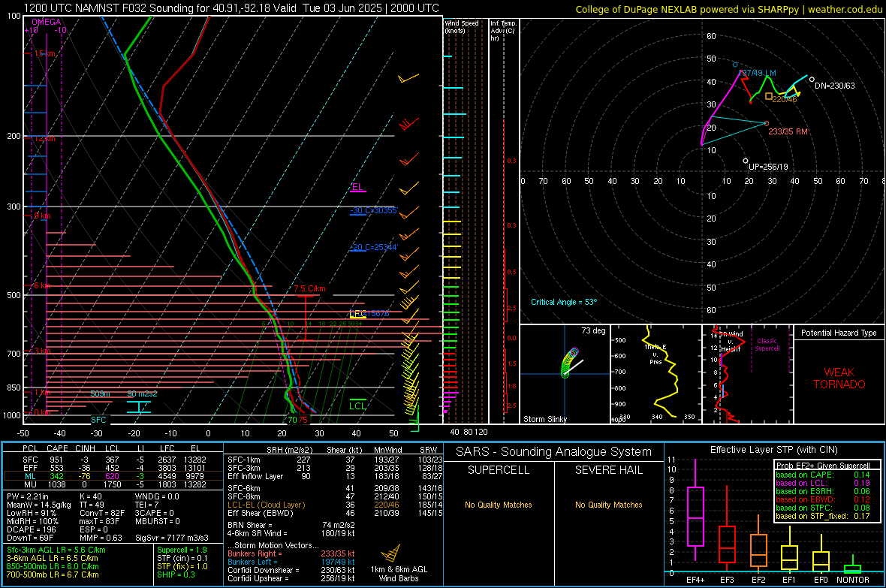Click the Potential Hazard Type header

click(x=839, y=333)
